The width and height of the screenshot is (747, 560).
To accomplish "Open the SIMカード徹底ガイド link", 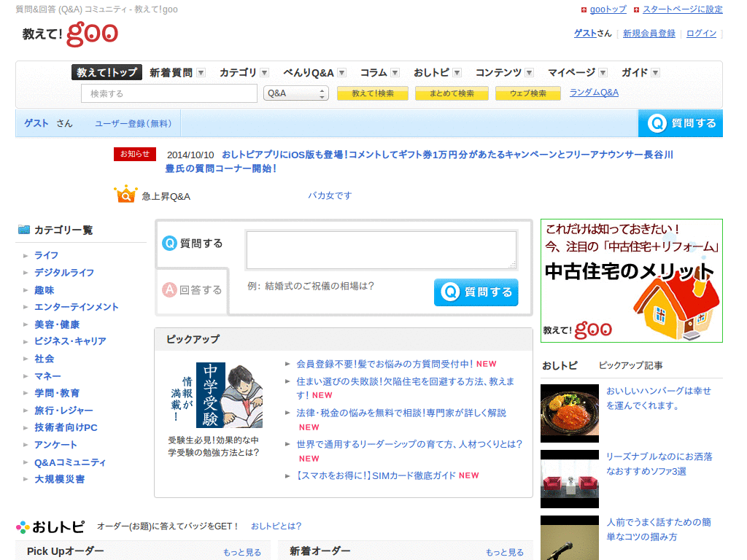I will pos(376,475).
